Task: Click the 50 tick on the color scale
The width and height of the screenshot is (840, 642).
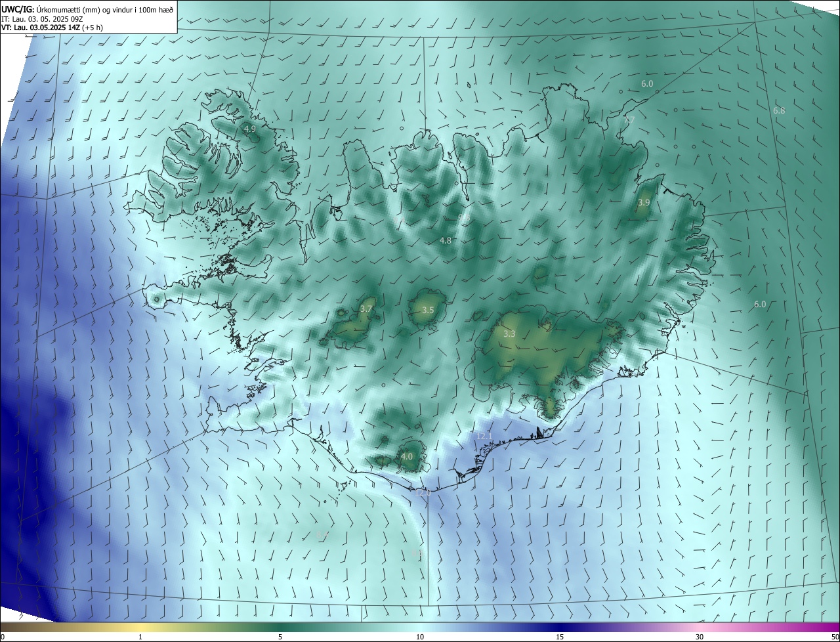Action: pyautogui.click(x=835, y=637)
